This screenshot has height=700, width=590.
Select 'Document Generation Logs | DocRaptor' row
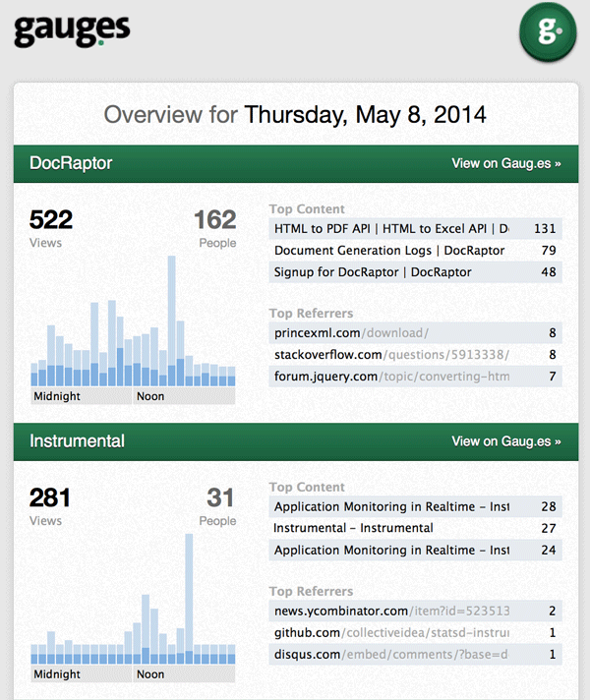(x=415, y=251)
